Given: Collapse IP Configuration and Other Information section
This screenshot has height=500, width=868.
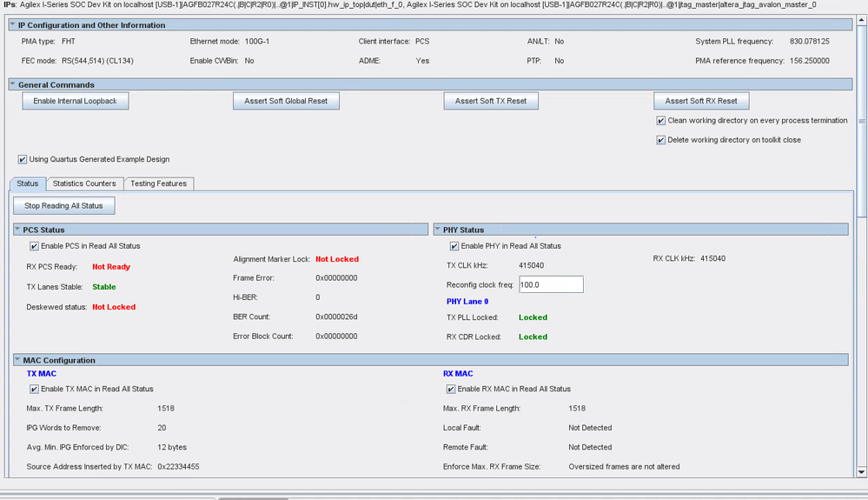Looking at the screenshot, I should [13, 25].
